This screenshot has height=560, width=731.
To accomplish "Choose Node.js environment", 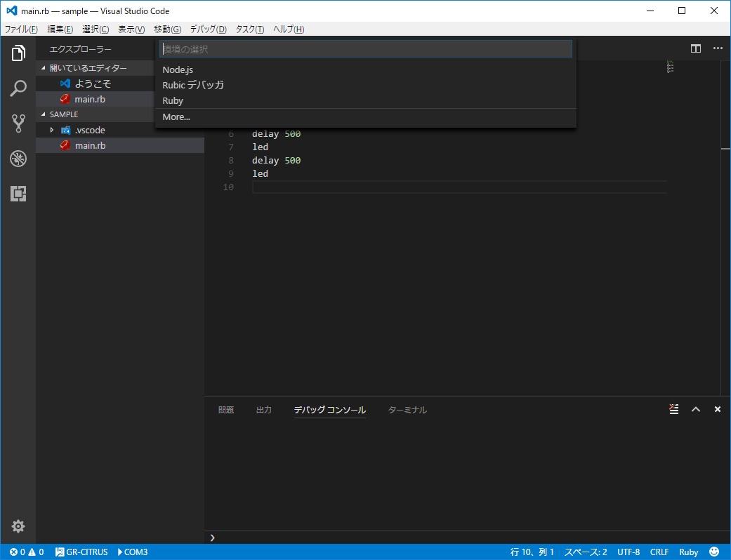I will click(365, 70).
